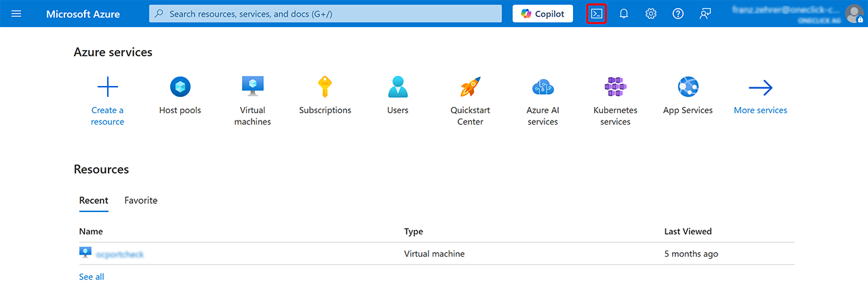The width and height of the screenshot is (868, 294).
Task: Open the Azure AI services icon
Action: (x=542, y=87)
